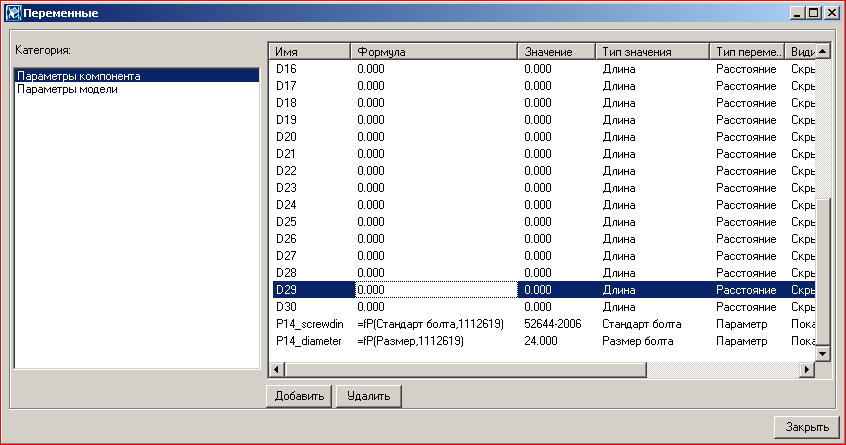This screenshot has width=846, height=445.
Task: Click the 'Формула' column header
Action: (x=432, y=52)
